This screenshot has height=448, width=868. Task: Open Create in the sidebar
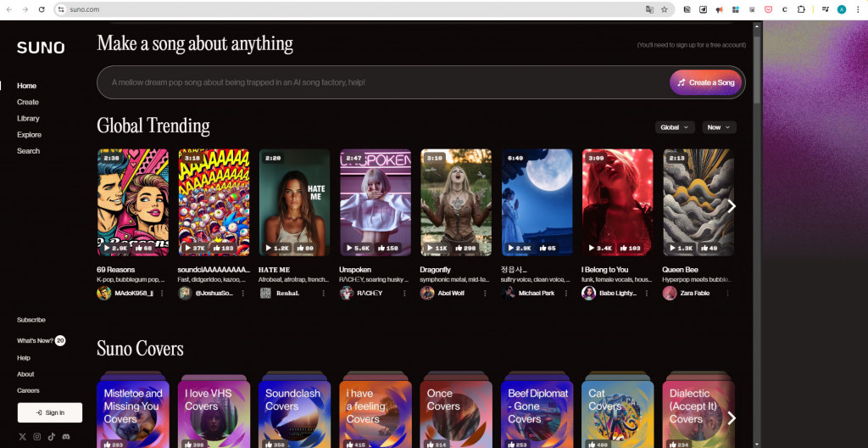[x=28, y=102]
